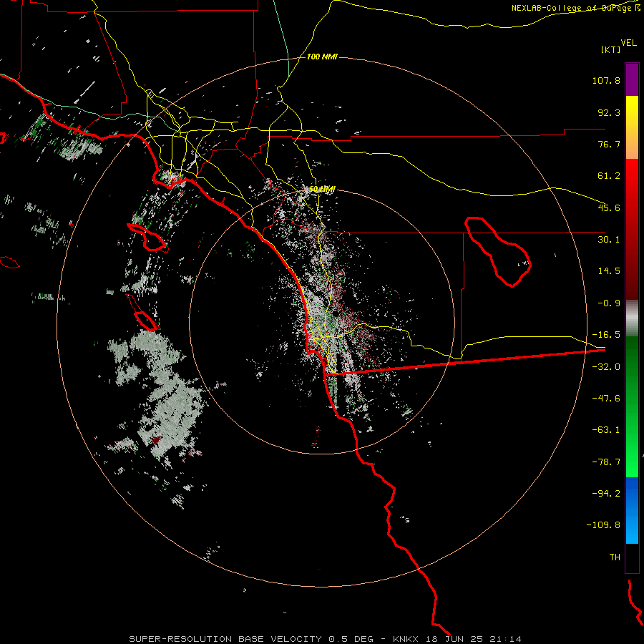Select the -63.1 scale value
644x644 pixels.
tap(606, 430)
